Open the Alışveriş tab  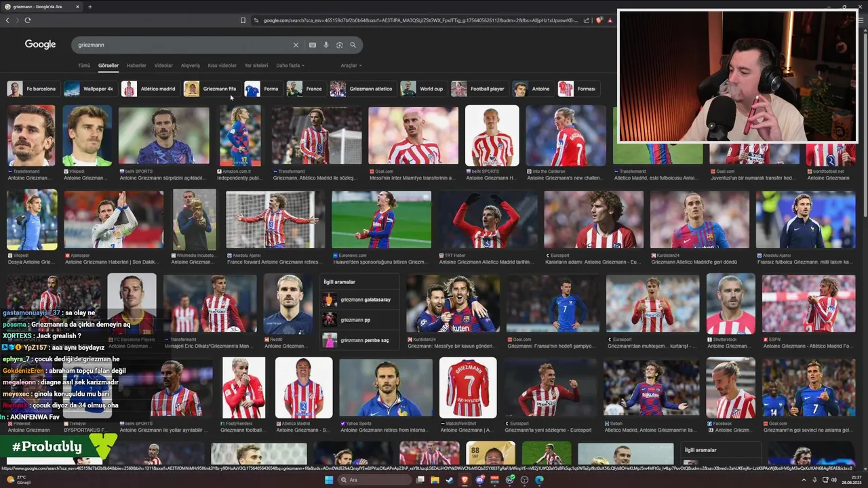click(191, 66)
